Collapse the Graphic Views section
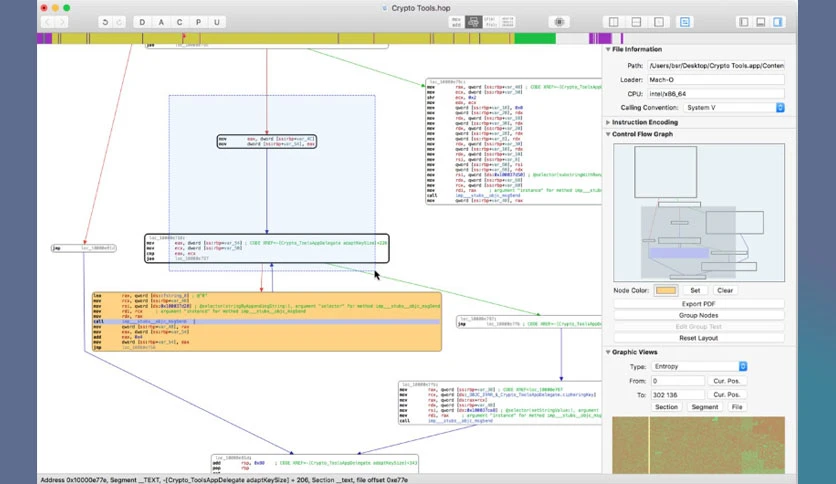This screenshot has height=484, width=836. coord(608,352)
